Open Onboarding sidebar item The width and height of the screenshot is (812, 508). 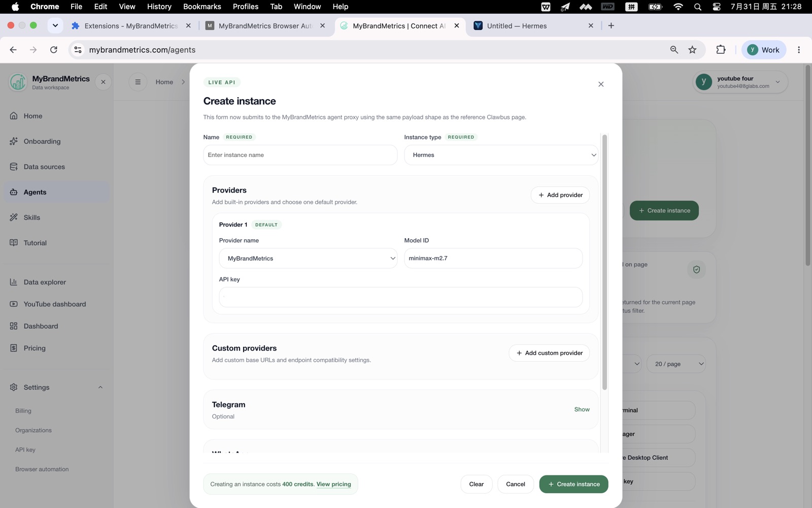[56, 141]
